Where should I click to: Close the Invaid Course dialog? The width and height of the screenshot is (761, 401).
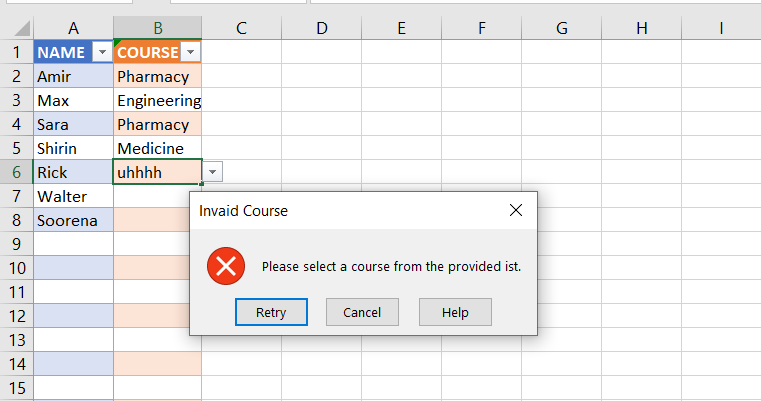[516, 210]
